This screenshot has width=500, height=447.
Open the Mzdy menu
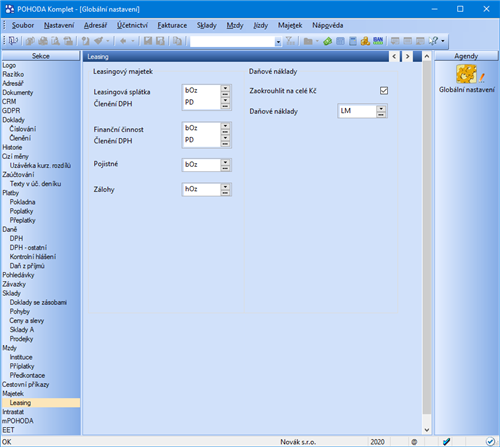coord(235,25)
